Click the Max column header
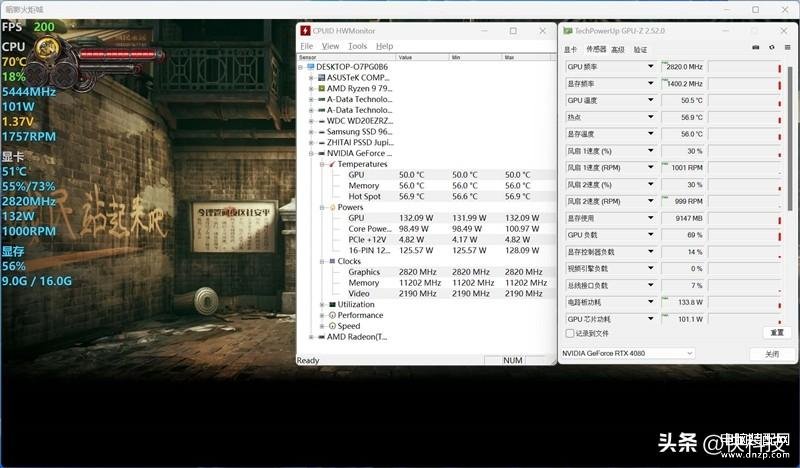Image resolution: width=800 pixels, height=468 pixels. click(528, 57)
